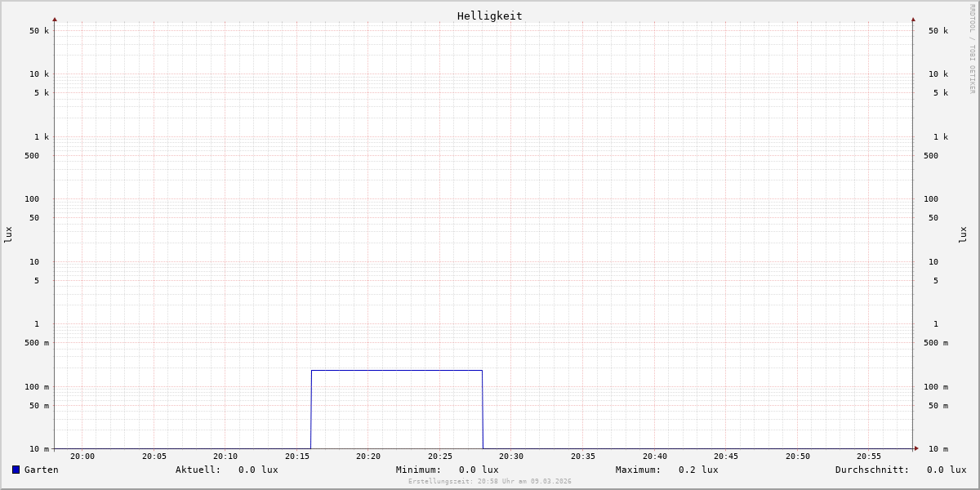Image resolution: width=980 pixels, height=490 pixels.
Task: Click the blue Garten legend color box
Action: pos(16,470)
